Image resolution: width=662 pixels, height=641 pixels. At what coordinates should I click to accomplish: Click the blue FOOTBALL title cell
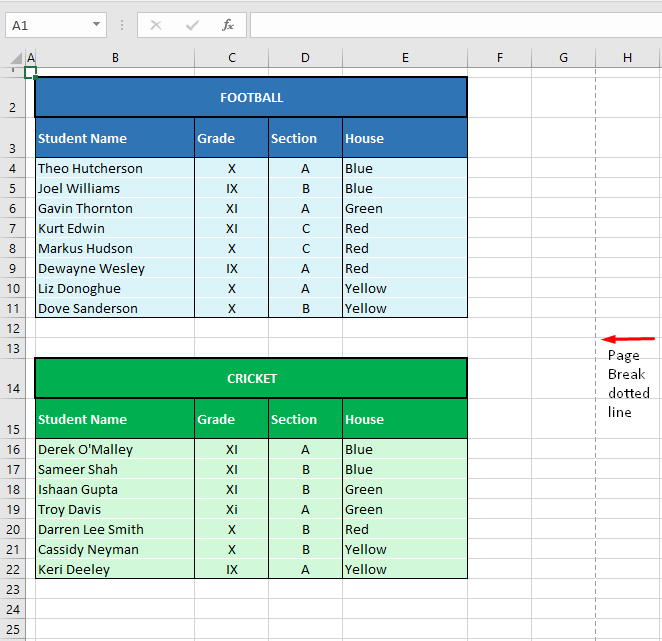(x=251, y=98)
